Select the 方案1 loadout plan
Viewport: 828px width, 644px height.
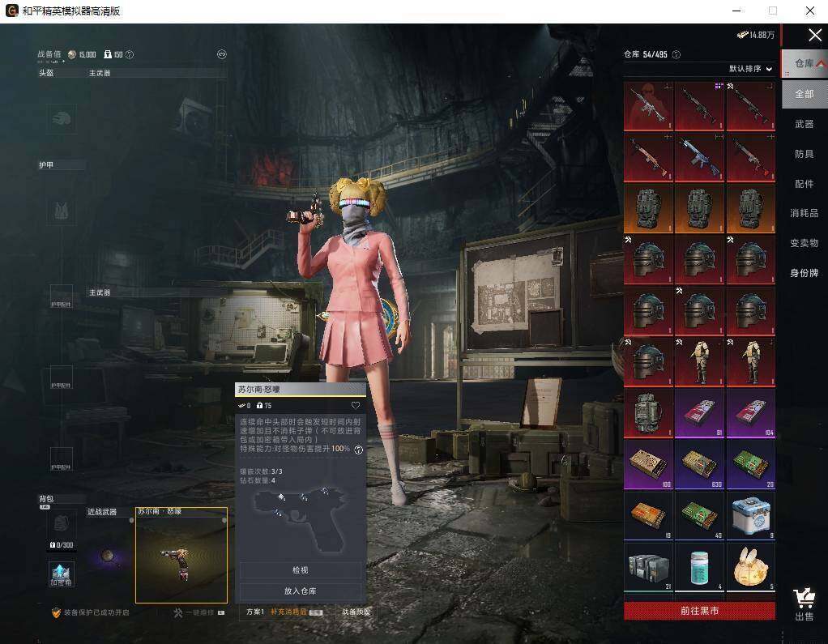[255, 612]
